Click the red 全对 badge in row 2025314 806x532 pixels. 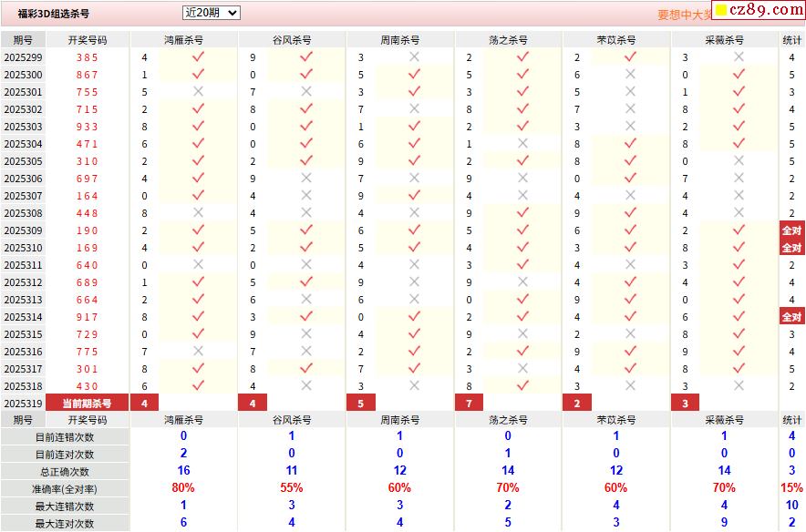pyautogui.click(x=791, y=317)
